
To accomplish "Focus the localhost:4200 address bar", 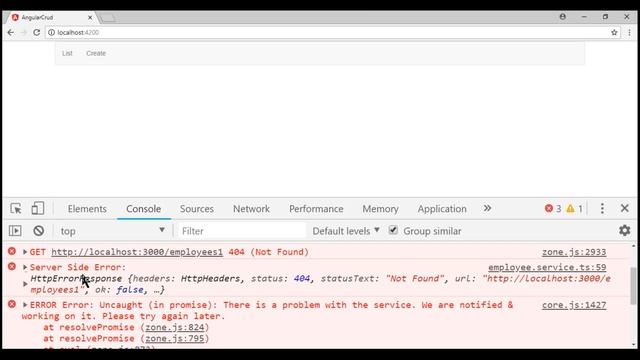I will (x=327, y=32).
